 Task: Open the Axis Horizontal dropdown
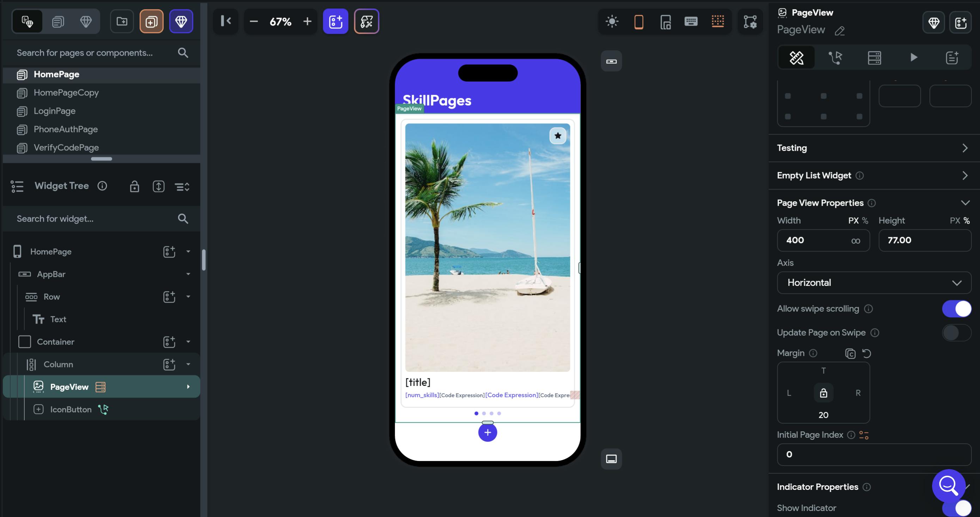[x=874, y=283]
